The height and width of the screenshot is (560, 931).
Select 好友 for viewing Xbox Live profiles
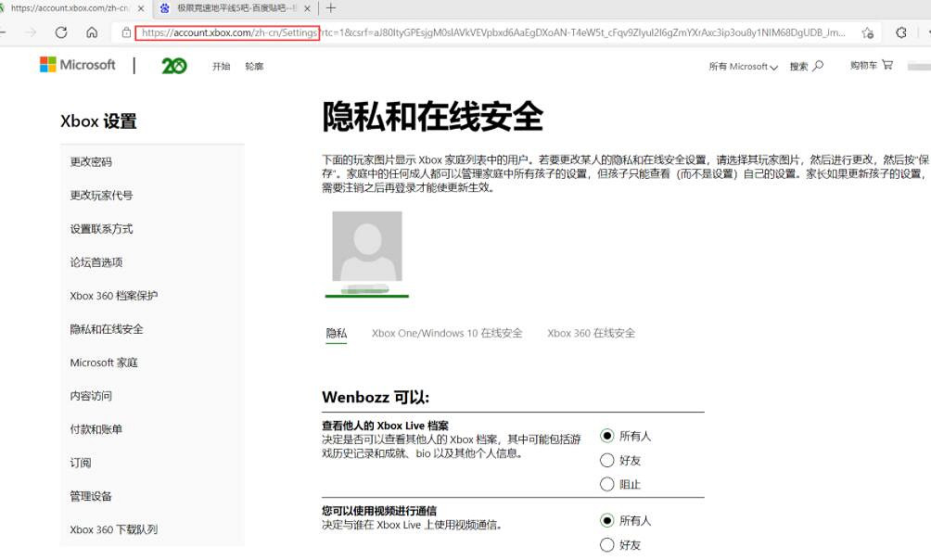point(607,460)
